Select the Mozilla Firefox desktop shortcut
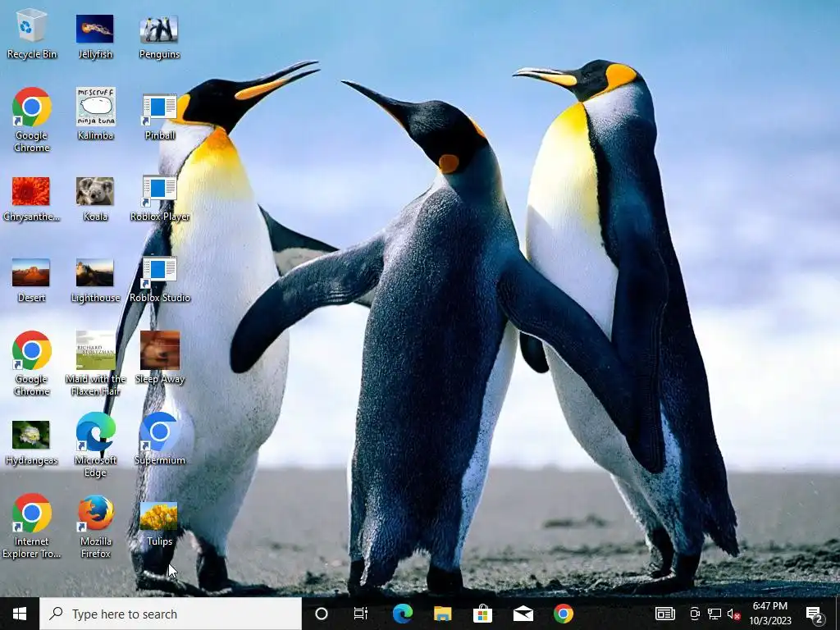 click(95, 526)
